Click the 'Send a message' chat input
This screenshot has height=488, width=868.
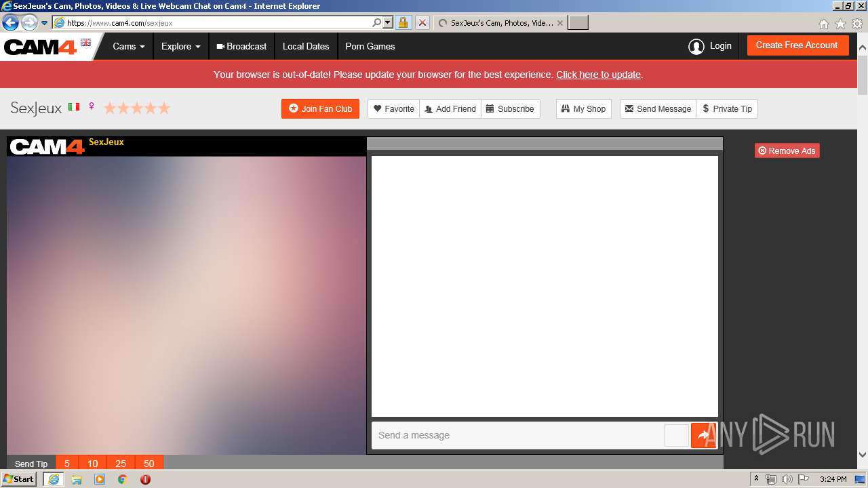(517, 435)
